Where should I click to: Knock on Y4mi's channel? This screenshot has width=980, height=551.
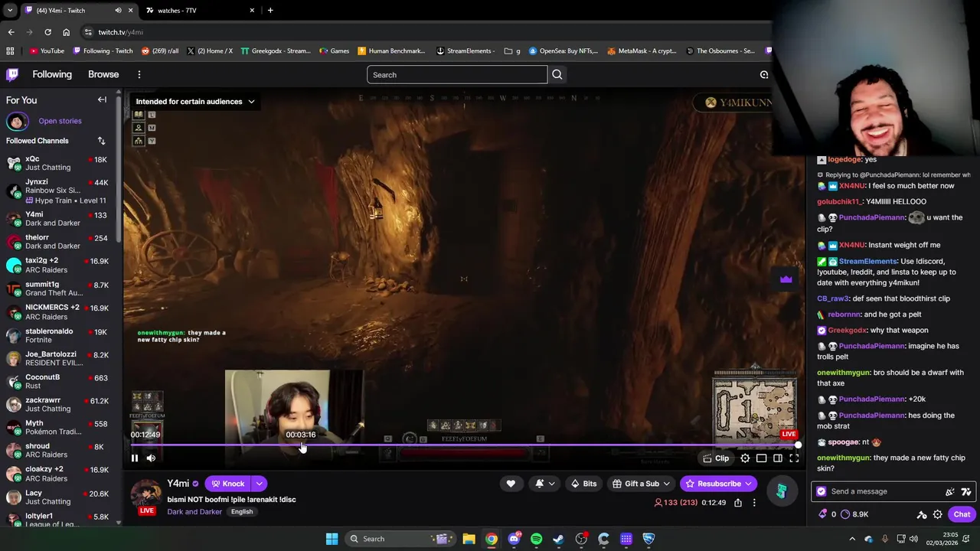228,484
